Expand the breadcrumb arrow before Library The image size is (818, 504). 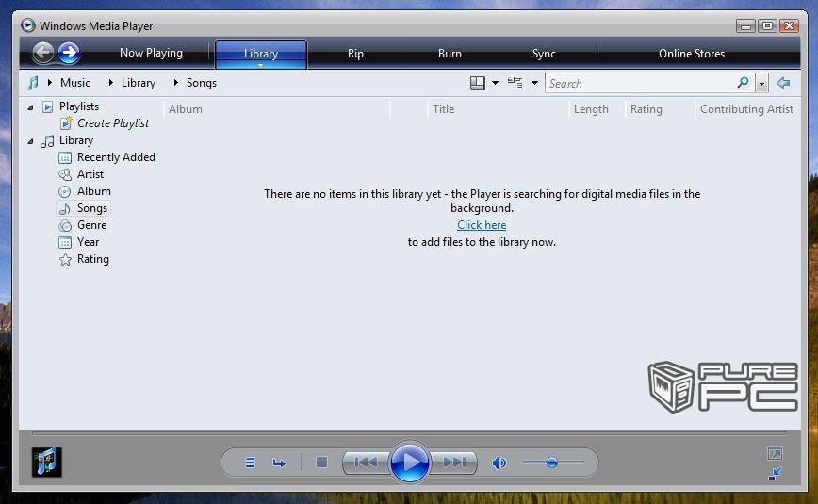click(111, 83)
